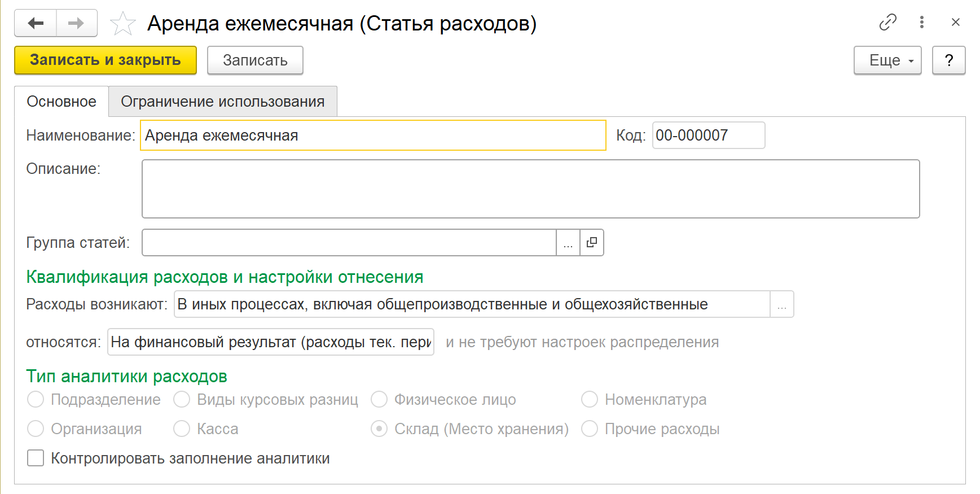The height and width of the screenshot is (494, 980).
Task: Open the относятся combo box
Action: tap(270, 342)
